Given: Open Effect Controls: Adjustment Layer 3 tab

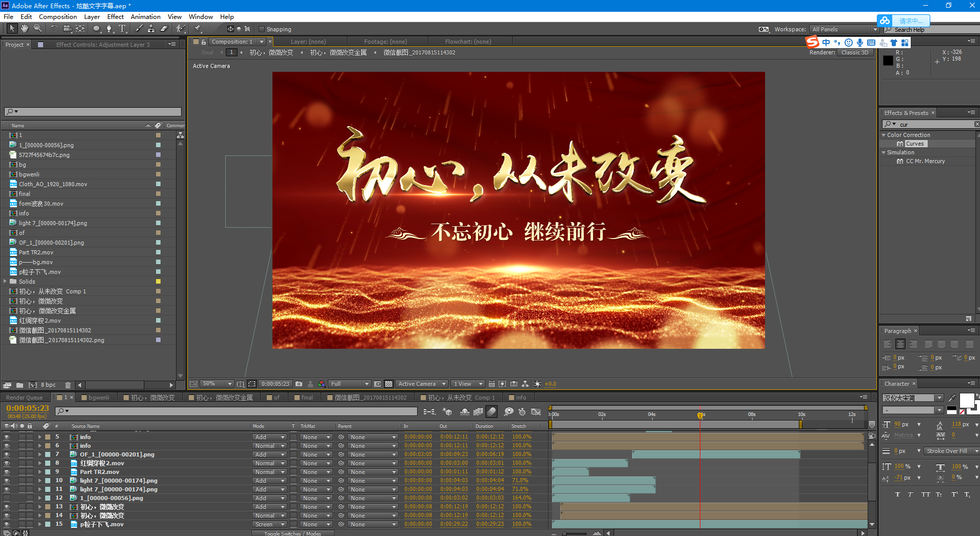Looking at the screenshot, I should coord(103,45).
